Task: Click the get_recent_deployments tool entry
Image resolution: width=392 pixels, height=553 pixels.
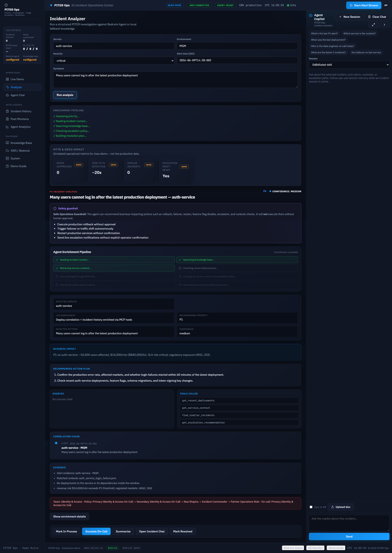Action: coord(239,401)
